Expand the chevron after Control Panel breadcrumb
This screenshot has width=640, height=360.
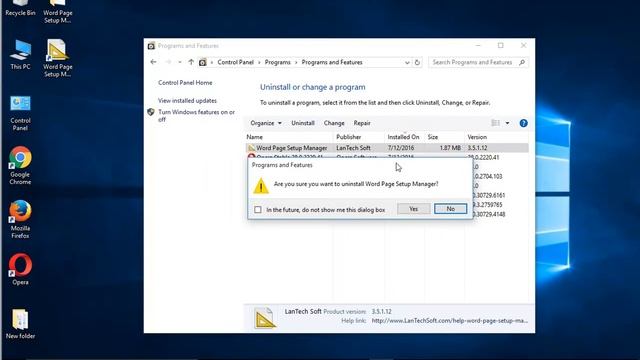259,62
